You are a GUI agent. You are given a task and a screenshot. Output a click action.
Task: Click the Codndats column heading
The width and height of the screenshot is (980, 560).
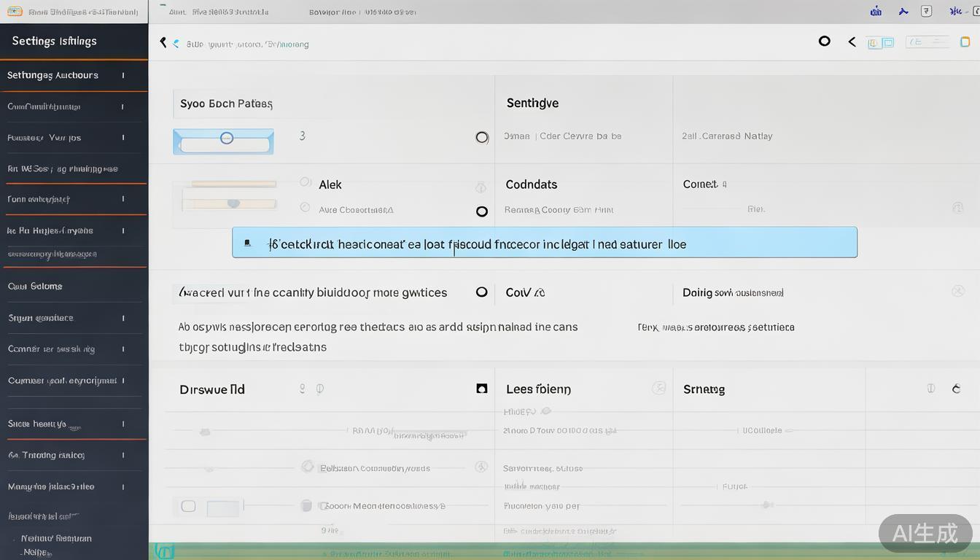tap(531, 184)
